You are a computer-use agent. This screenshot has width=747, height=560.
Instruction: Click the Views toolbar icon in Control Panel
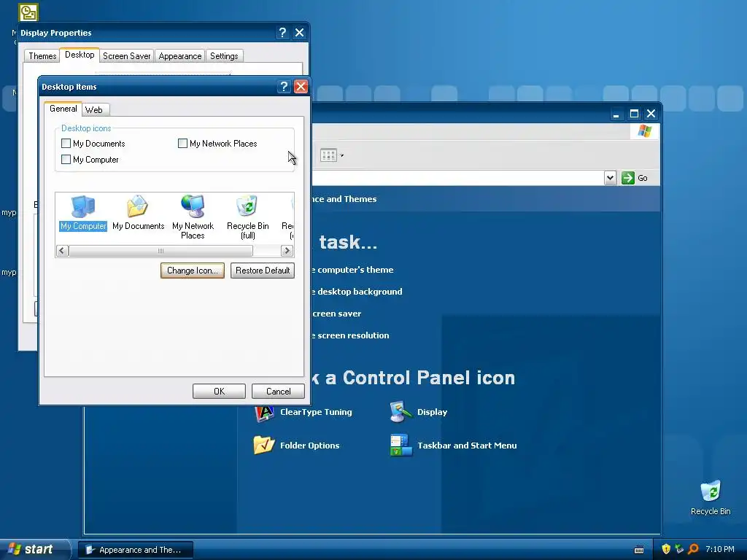328,155
